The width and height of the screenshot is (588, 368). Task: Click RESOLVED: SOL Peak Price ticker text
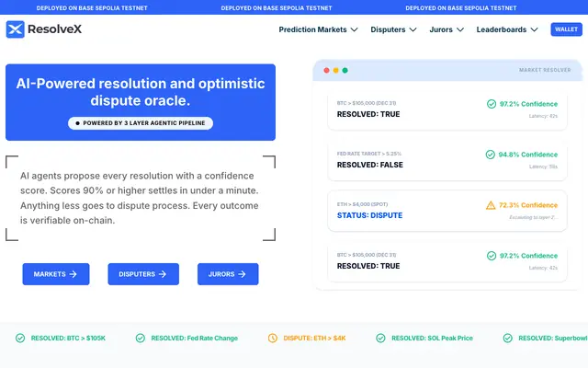point(432,338)
